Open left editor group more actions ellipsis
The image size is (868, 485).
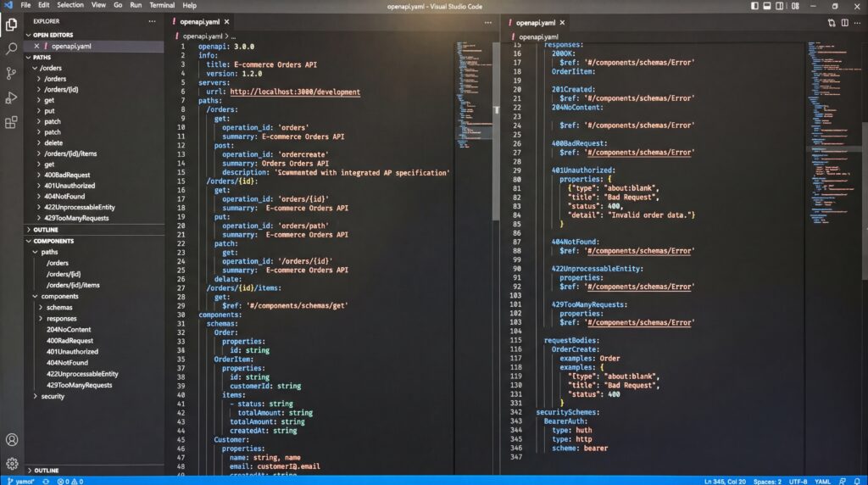click(x=487, y=23)
